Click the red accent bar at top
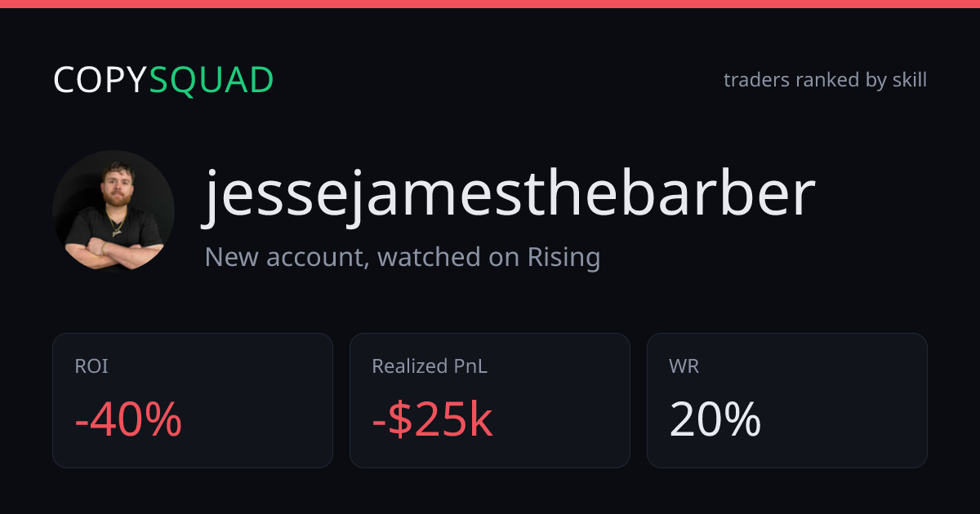Viewport: 980px width, 514px height. 490,4
